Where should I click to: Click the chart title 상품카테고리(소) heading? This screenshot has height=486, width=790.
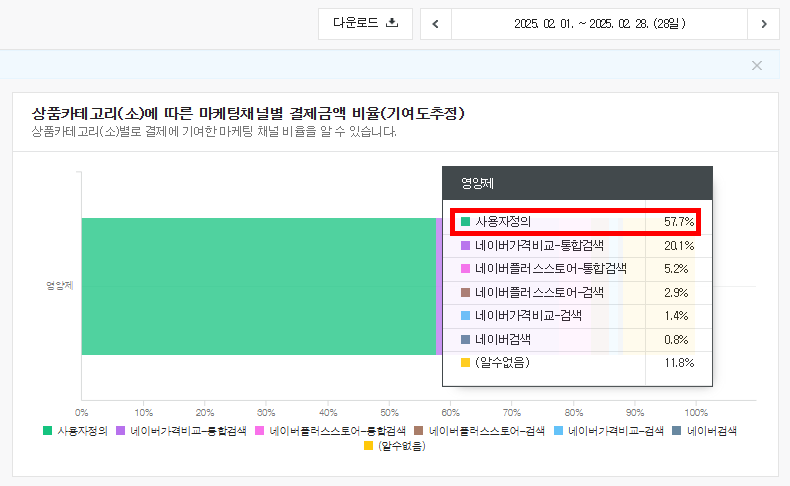pos(248,113)
